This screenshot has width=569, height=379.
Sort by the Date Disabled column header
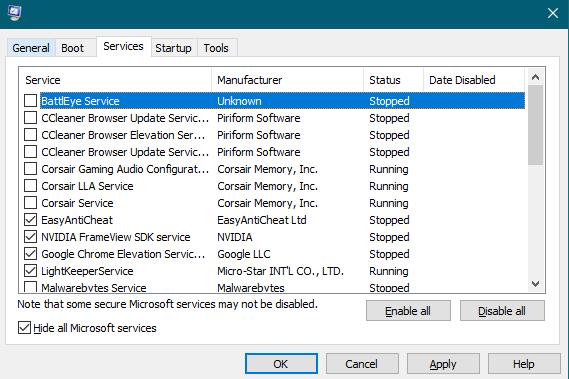coord(474,80)
